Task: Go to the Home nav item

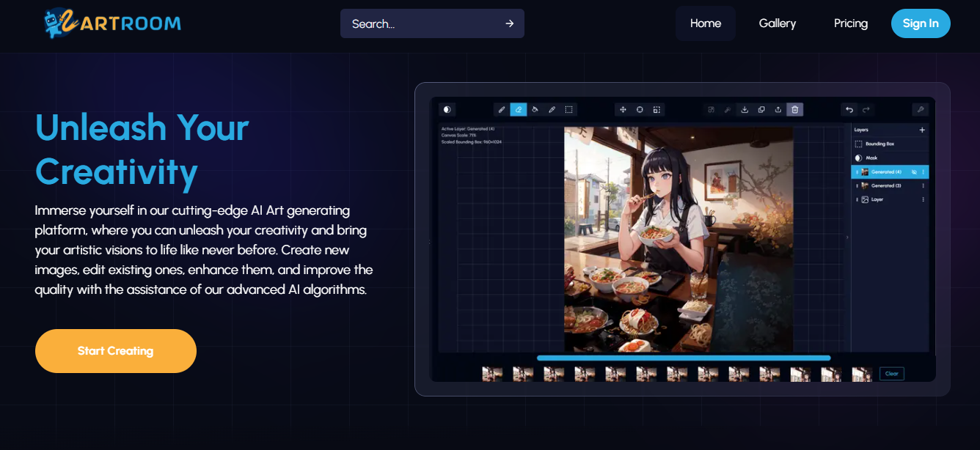Action: (x=706, y=23)
